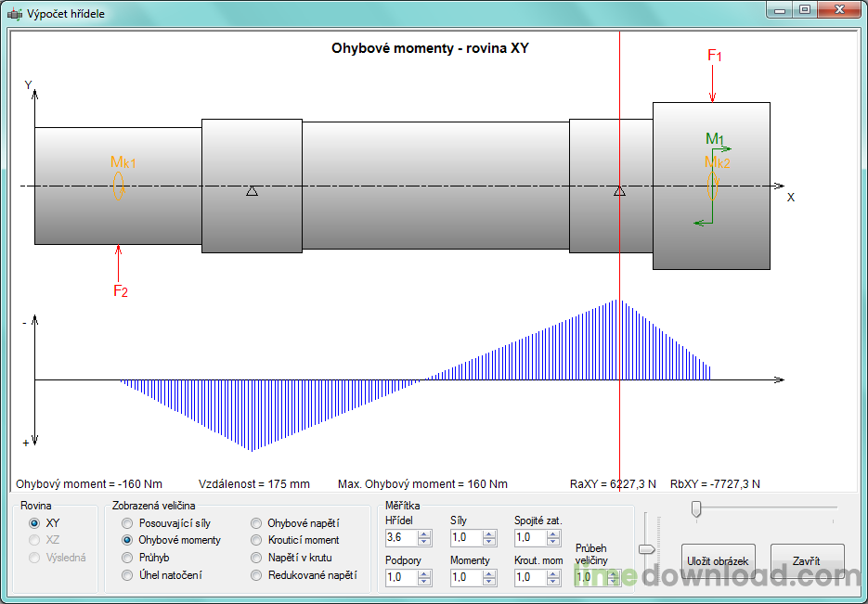Select the Kroutící moment radio option
868x604 pixels.
[257, 540]
